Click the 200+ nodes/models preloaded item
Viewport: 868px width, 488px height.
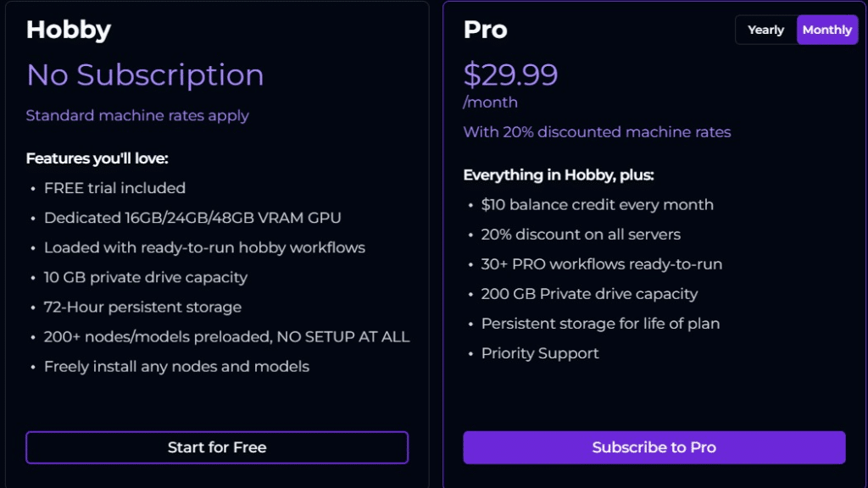click(226, 337)
